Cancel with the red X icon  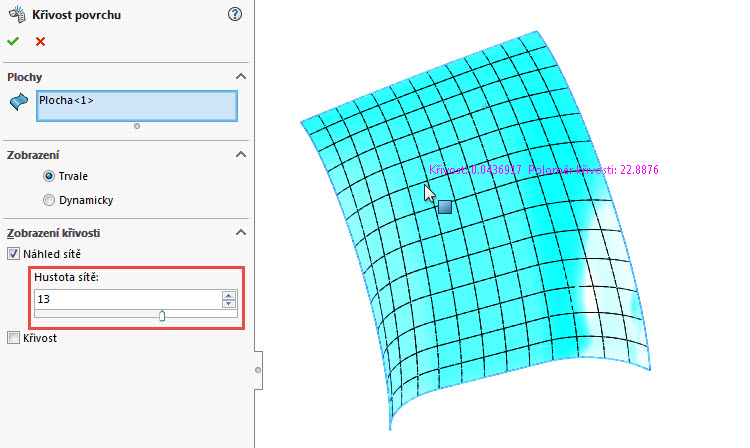point(40,42)
